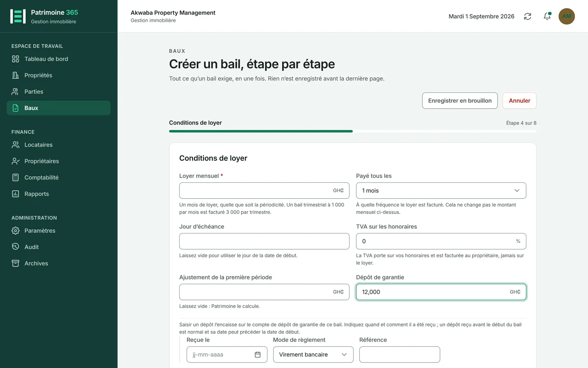The width and height of the screenshot is (588, 368).
Task: Click the chevron of the 1 mois dropdown
Action: click(517, 191)
